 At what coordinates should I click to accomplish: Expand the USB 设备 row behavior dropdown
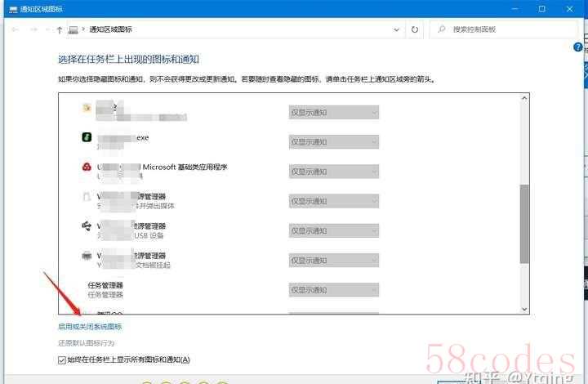coord(333,230)
